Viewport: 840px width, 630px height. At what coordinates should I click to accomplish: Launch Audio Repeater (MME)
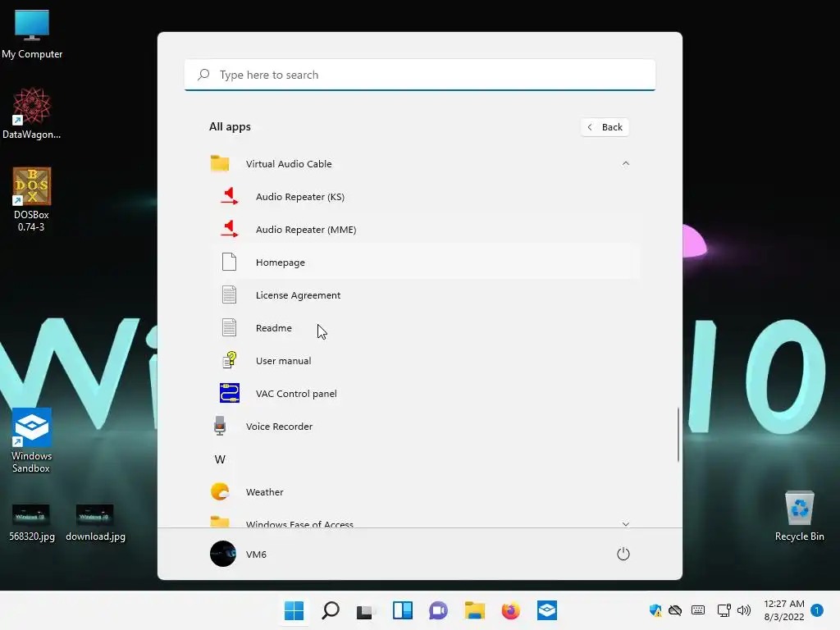[426, 230]
